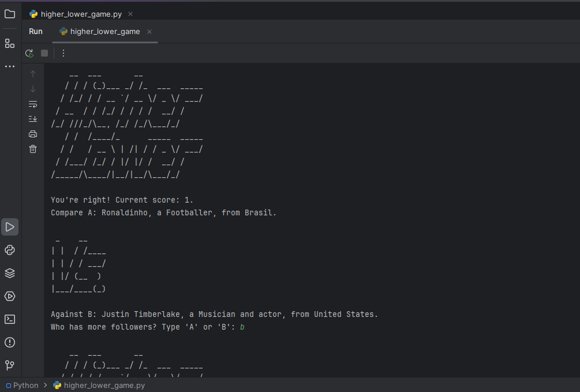Open the Git version control window
580x392 pixels.
[10, 365]
